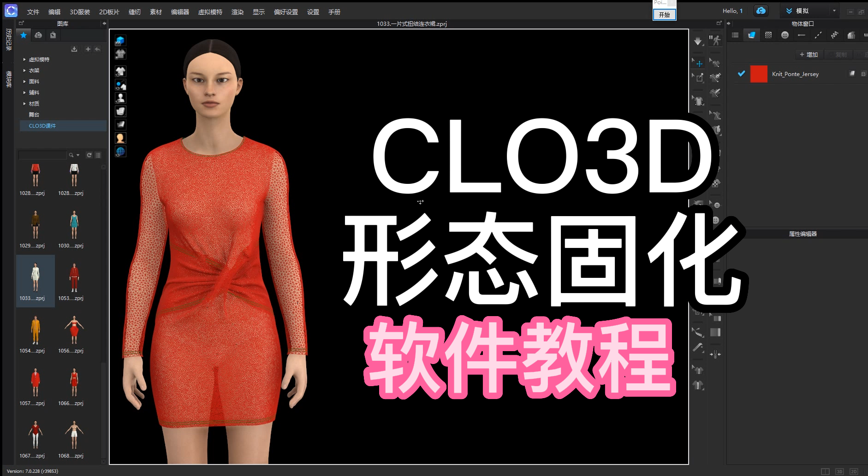This screenshot has height=476, width=868.
Task: Open the puckering wavy line tab
Action: 835,35
